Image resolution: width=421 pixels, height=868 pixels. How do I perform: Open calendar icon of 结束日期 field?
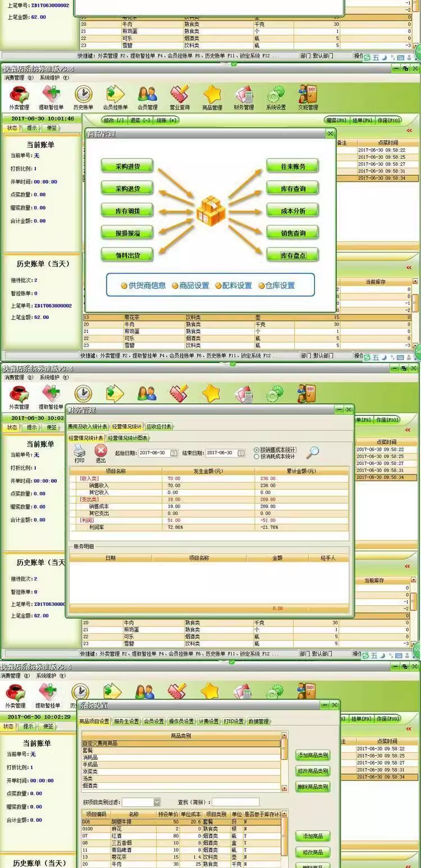[x=241, y=453]
